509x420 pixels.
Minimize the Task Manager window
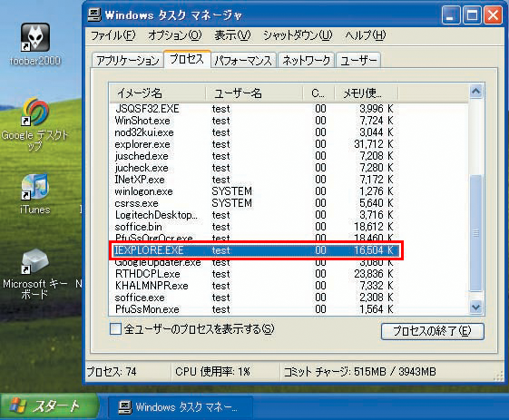[451, 15]
